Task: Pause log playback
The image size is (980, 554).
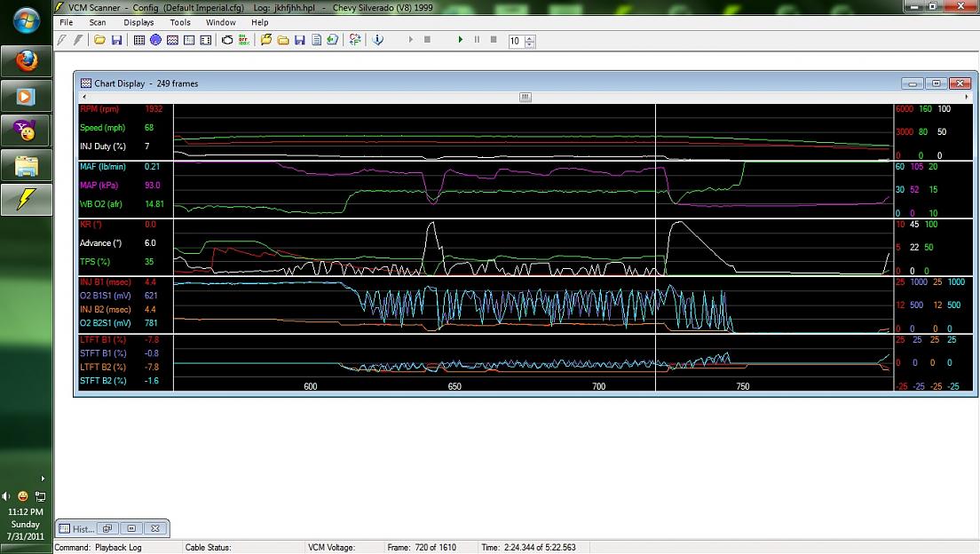Action: coord(477,40)
